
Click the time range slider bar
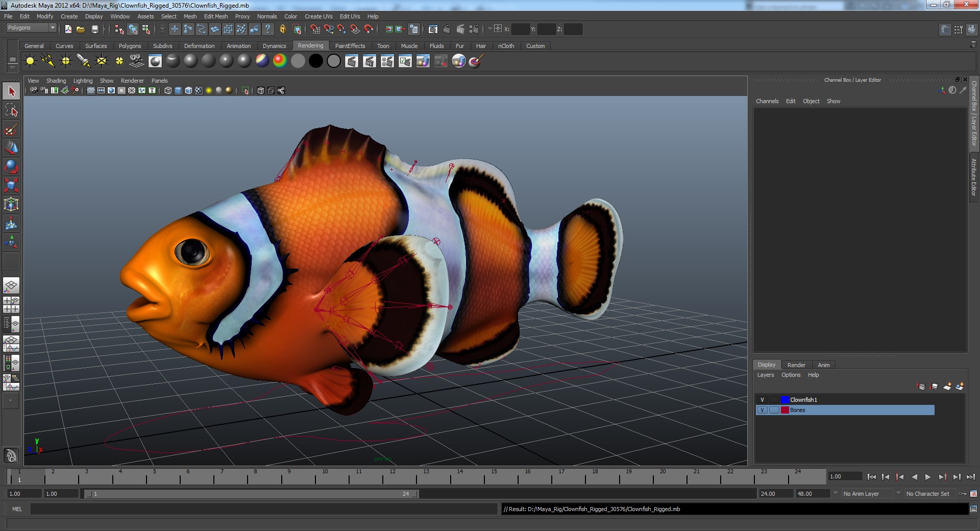coord(252,494)
